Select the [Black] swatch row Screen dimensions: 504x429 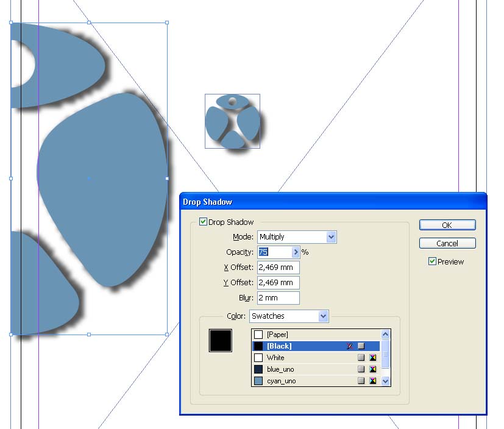coord(316,346)
